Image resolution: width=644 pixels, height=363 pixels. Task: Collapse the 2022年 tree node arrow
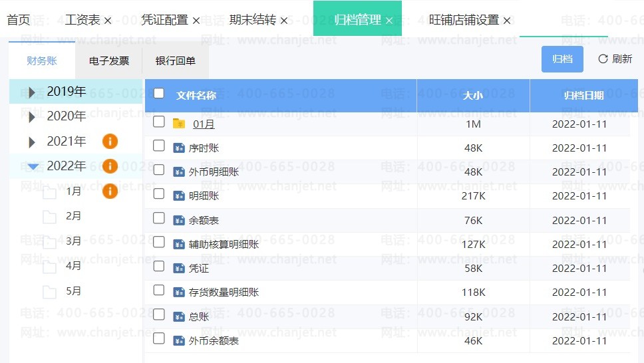pyautogui.click(x=33, y=167)
